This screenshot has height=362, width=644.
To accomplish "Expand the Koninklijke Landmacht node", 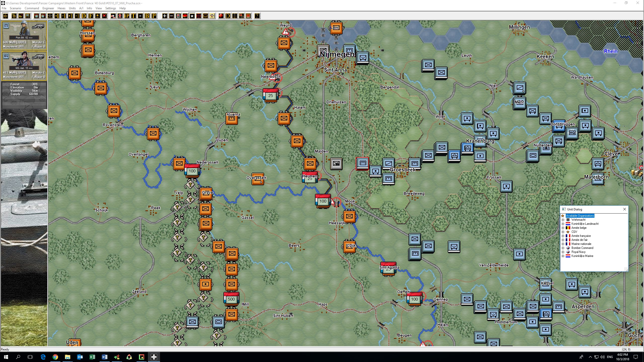I will [563, 224].
